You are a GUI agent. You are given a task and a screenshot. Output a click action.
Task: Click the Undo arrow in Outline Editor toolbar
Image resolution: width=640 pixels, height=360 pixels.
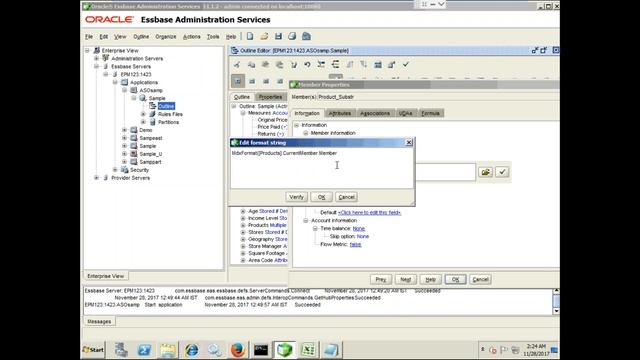[307, 64]
